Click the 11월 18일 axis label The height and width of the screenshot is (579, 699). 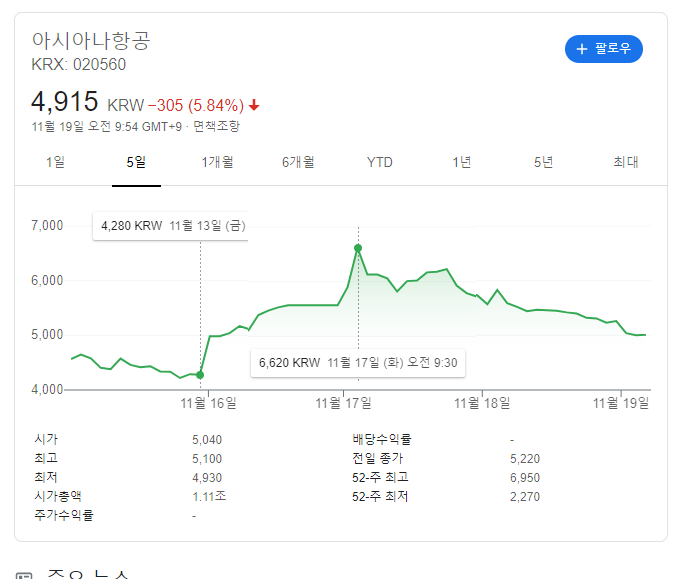tap(482, 403)
